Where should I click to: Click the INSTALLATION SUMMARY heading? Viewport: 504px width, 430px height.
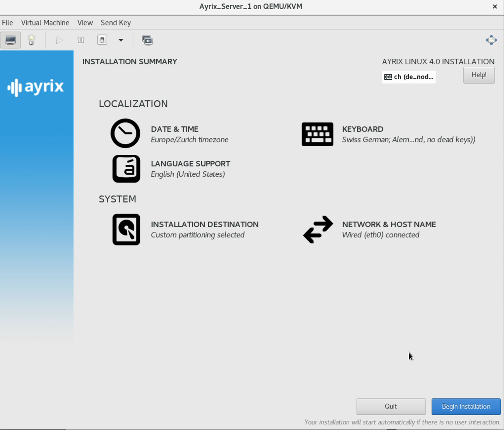coord(130,61)
